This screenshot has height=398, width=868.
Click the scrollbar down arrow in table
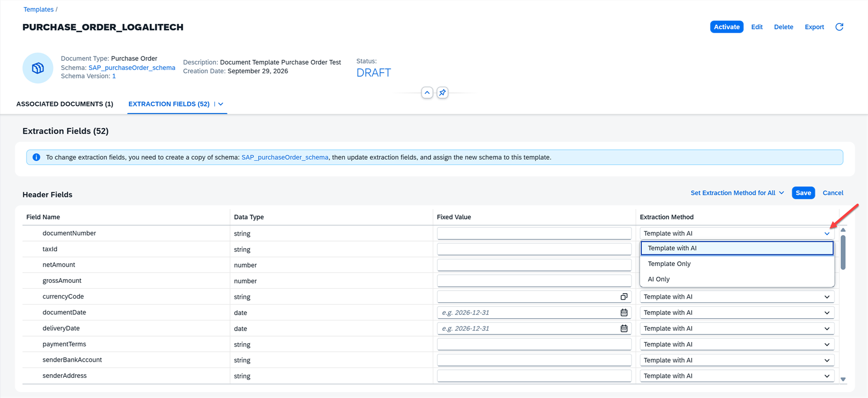843,379
